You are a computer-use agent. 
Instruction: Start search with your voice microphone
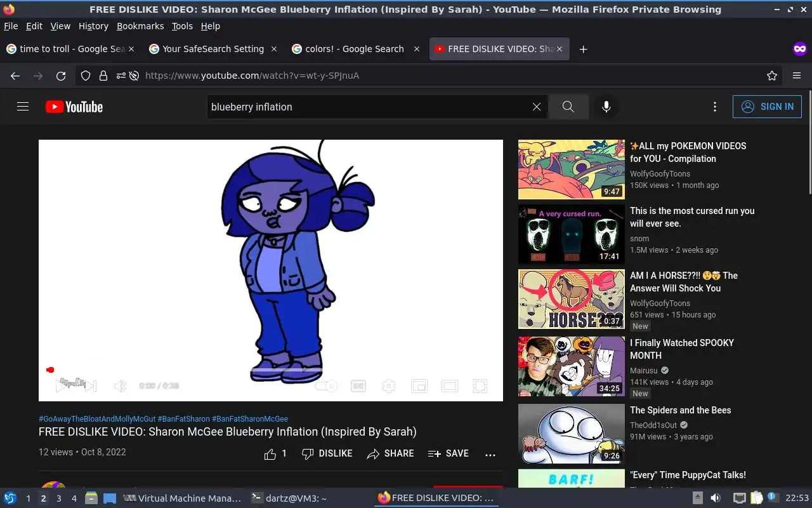tap(606, 107)
